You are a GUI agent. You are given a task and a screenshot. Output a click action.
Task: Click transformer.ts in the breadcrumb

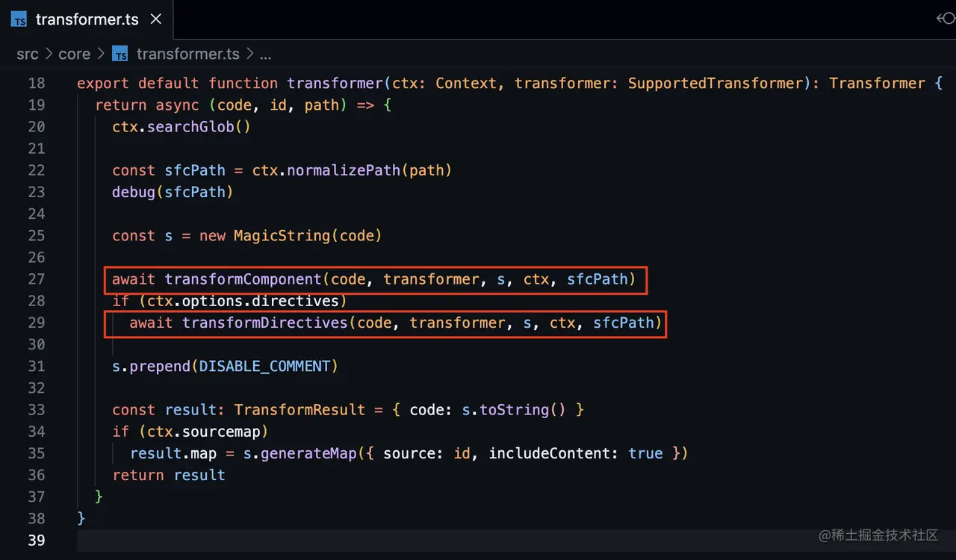188,54
